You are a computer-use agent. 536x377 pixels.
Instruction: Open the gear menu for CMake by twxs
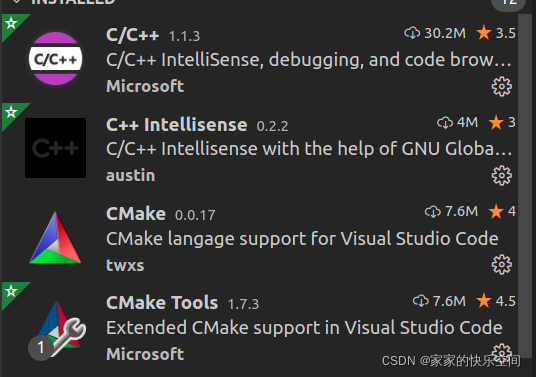(501, 265)
